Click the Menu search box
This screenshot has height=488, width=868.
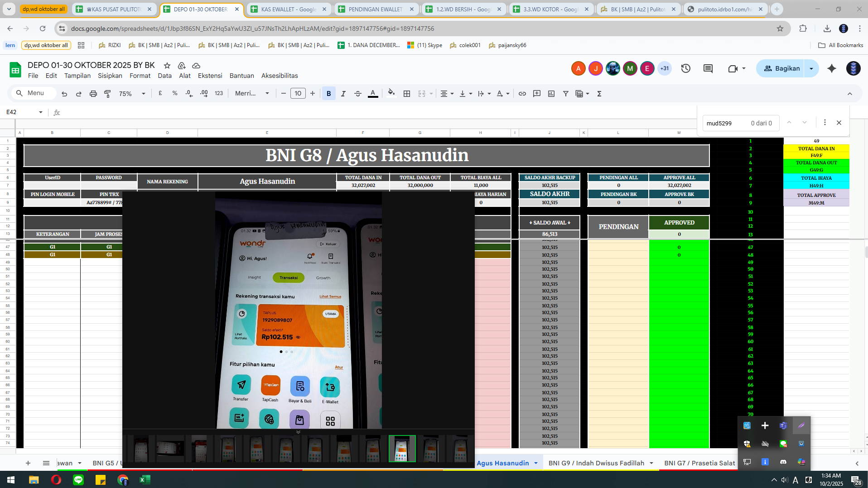click(34, 93)
